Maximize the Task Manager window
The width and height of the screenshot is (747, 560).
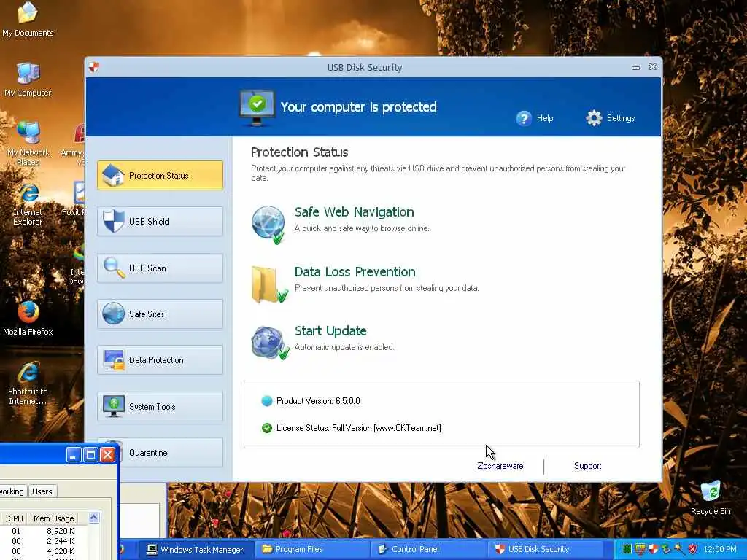coord(90,455)
